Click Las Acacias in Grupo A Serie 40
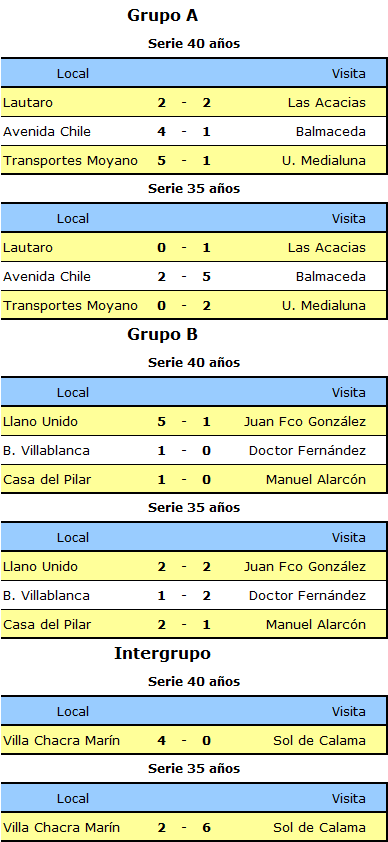The width and height of the screenshot is (388, 842). click(326, 102)
